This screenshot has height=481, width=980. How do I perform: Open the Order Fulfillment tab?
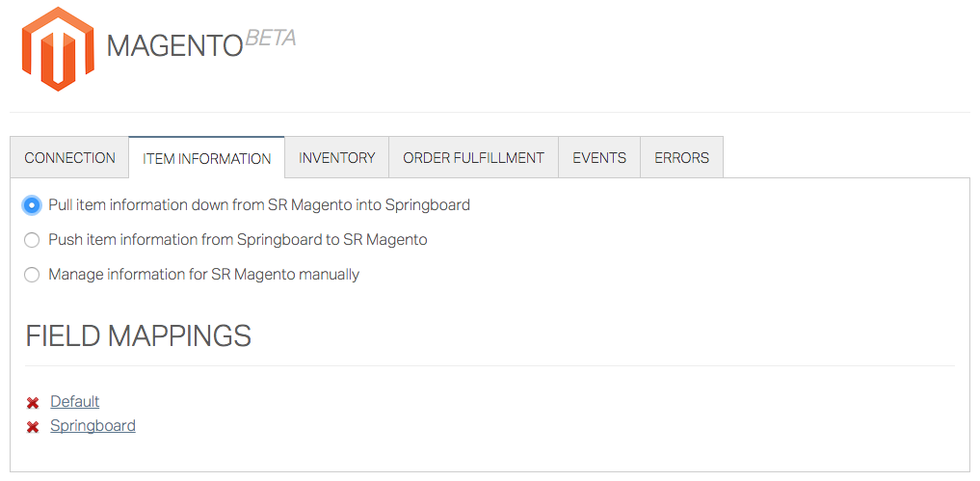[474, 158]
